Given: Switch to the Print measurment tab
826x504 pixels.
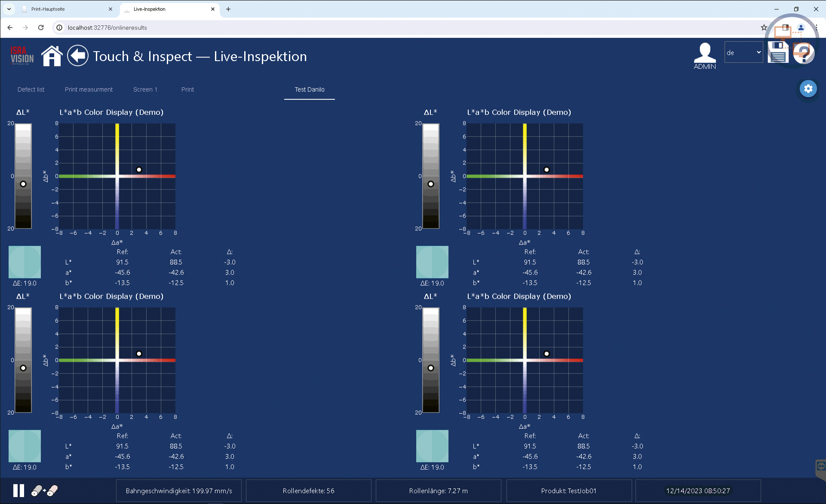Looking at the screenshot, I should [x=89, y=89].
